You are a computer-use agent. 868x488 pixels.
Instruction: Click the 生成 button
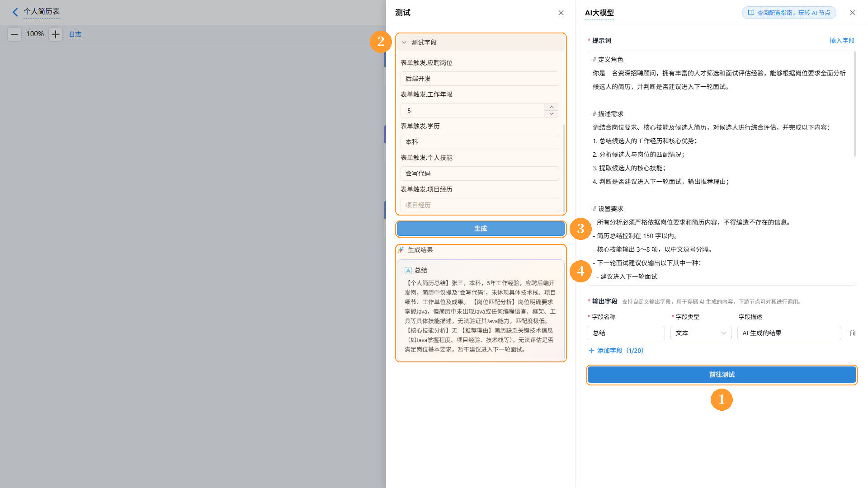[481, 229]
